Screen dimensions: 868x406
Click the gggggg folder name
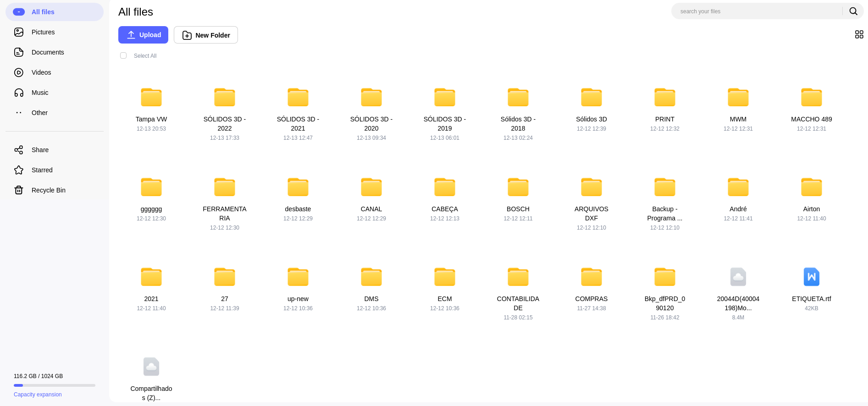click(x=151, y=209)
